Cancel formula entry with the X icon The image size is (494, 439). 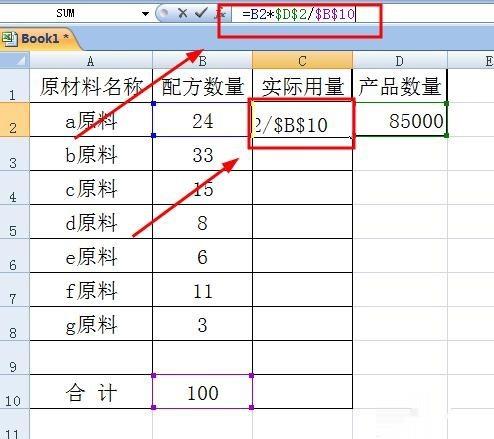pyautogui.click(x=182, y=13)
